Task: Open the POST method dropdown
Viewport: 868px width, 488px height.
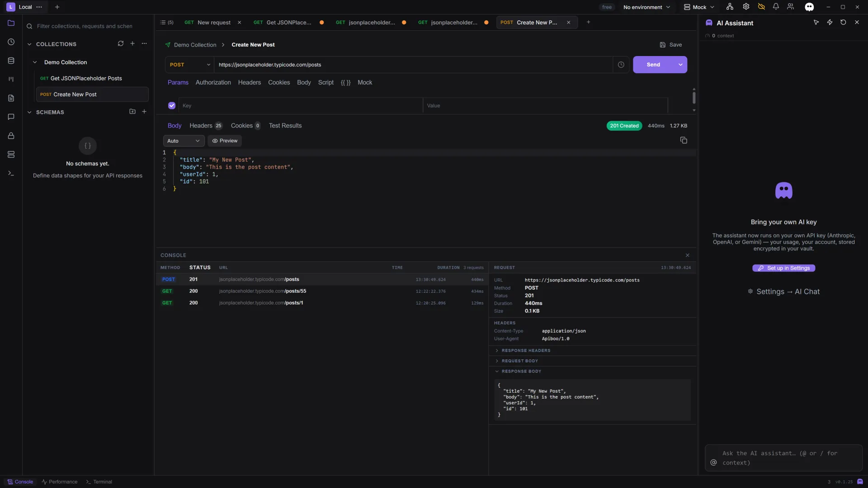Action: point(189,65)
